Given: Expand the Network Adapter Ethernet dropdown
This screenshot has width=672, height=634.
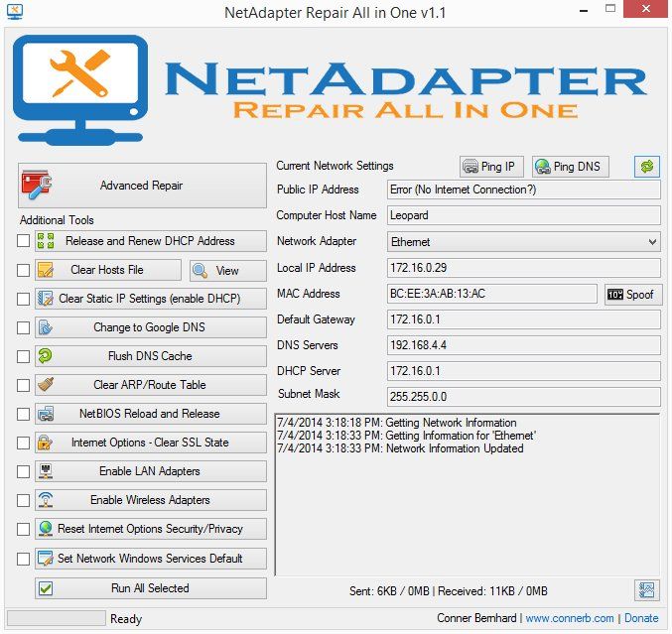Looking at the screenshot, I should pyautogui.click(x=523, y=242).
